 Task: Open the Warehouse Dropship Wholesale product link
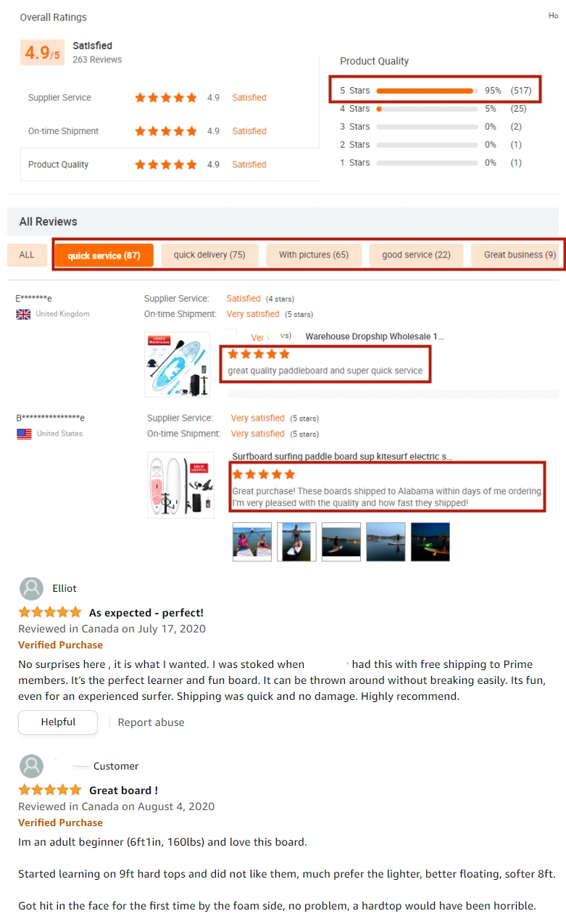click(375, 337)
